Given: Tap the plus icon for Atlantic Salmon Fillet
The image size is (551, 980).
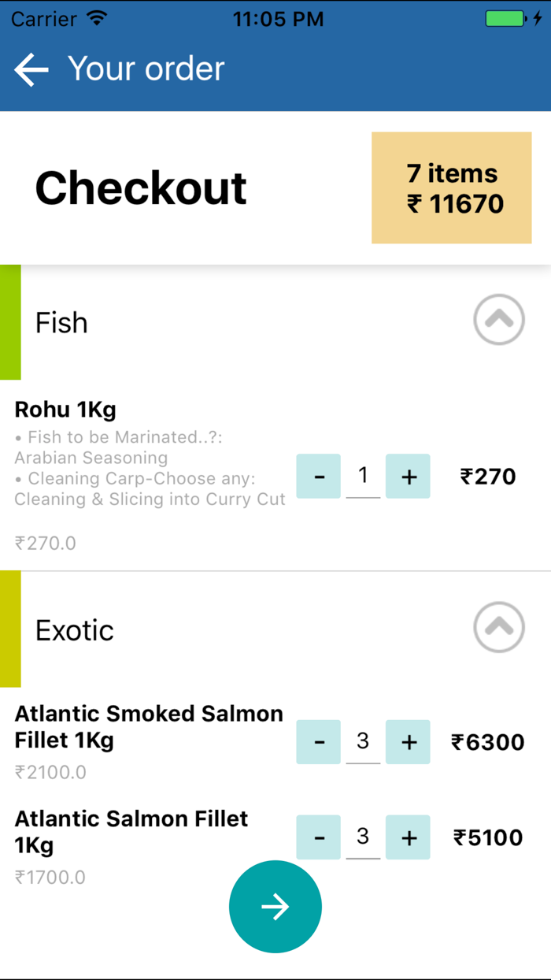Looking at the screenshot, I should [408, 837].
